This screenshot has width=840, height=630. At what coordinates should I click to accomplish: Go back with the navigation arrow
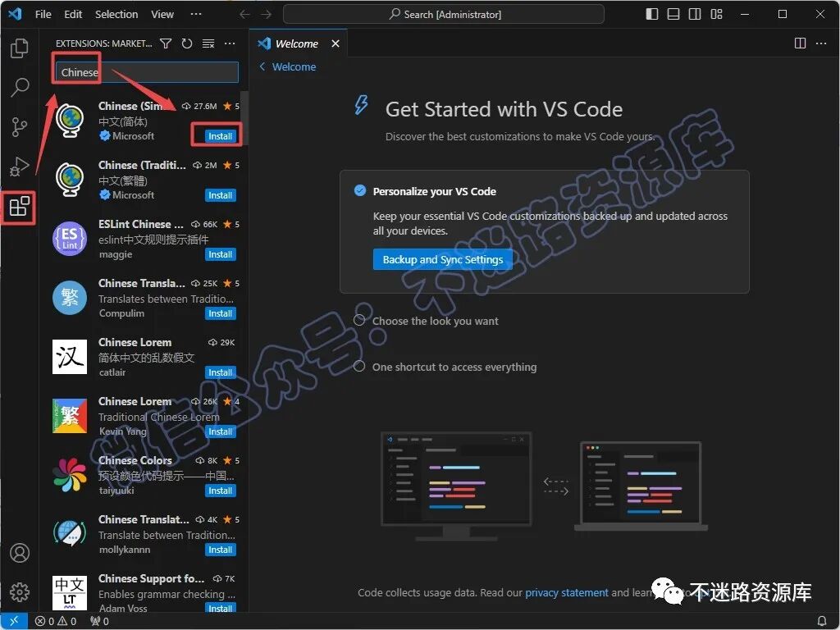pyautogui.click(x=244, y=15)
